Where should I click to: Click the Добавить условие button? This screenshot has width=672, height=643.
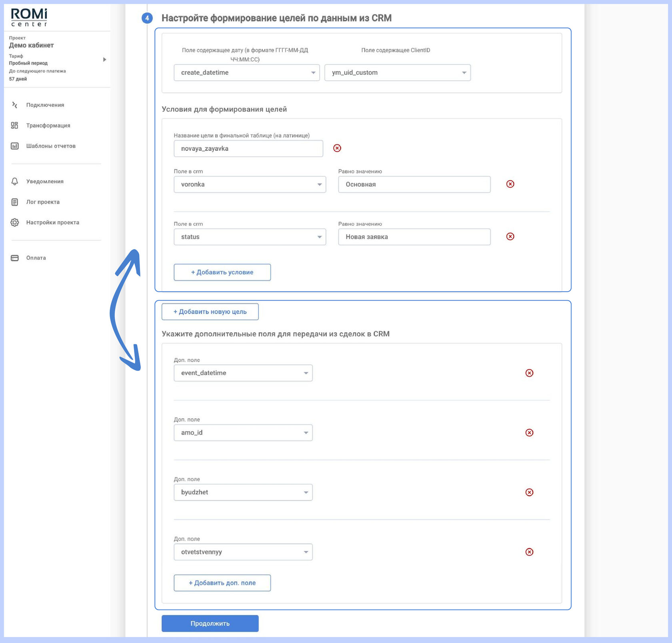coord(222,272)
